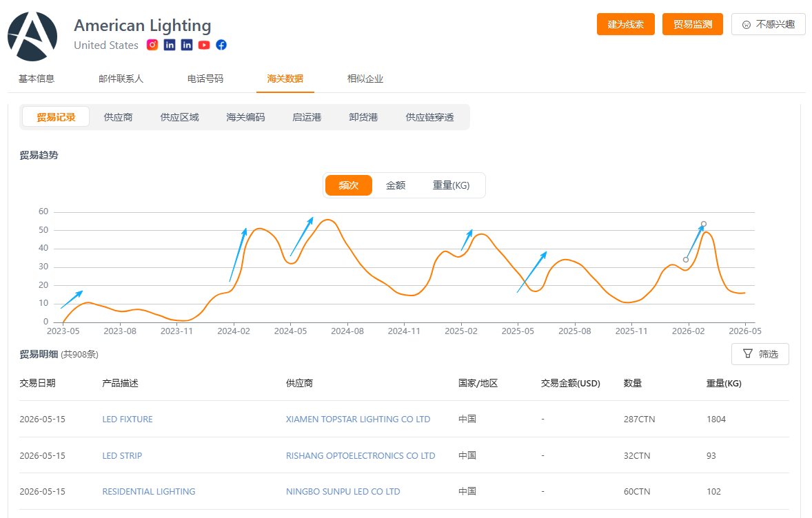The width and height of the screenshot is (812, 518).
Task: Open the LED STRIP product link
Action: click(122, 456)
